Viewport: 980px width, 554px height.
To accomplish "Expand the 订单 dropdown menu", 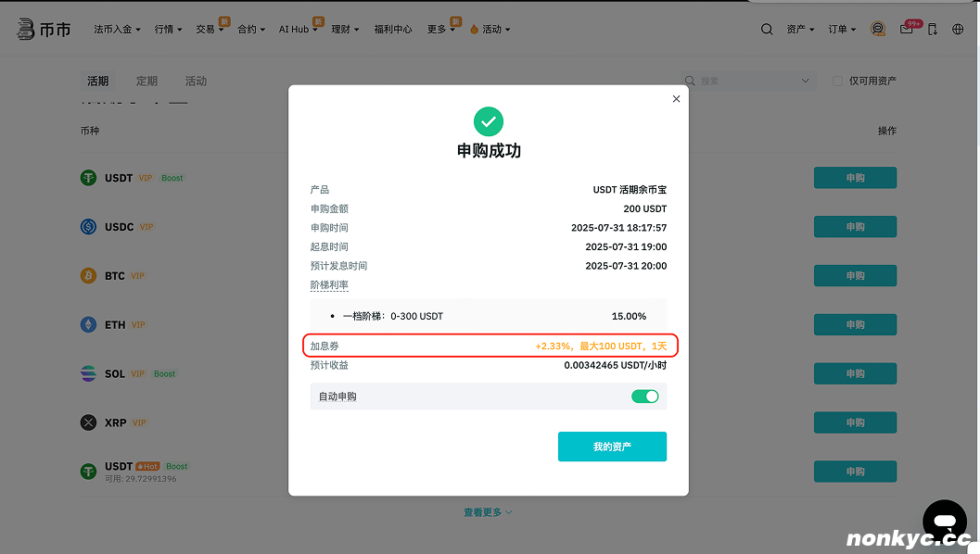I will pyautogui.click(x=842, y=30).
